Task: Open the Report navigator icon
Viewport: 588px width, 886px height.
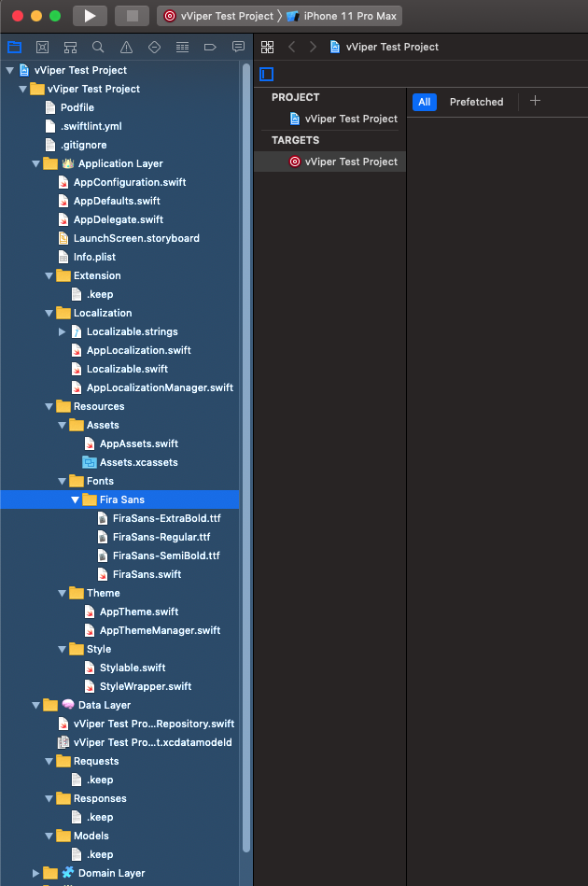Action: coord(238,47)
